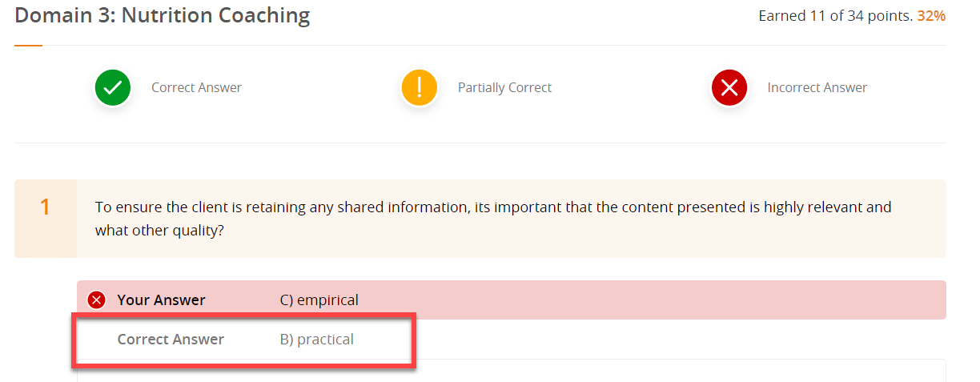The width and height of the screenshot is (980, 382).
Task: Click the green checkmark Correct Answer icon
Action: tap(113, 88)
